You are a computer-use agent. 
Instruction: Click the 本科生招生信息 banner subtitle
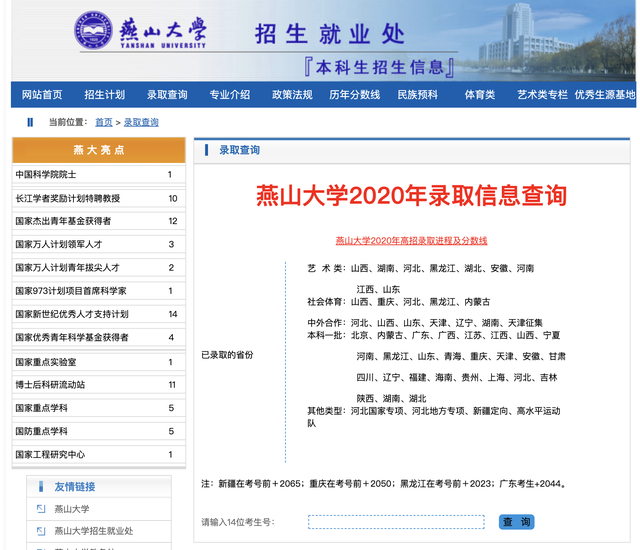[x=380, y=67]
